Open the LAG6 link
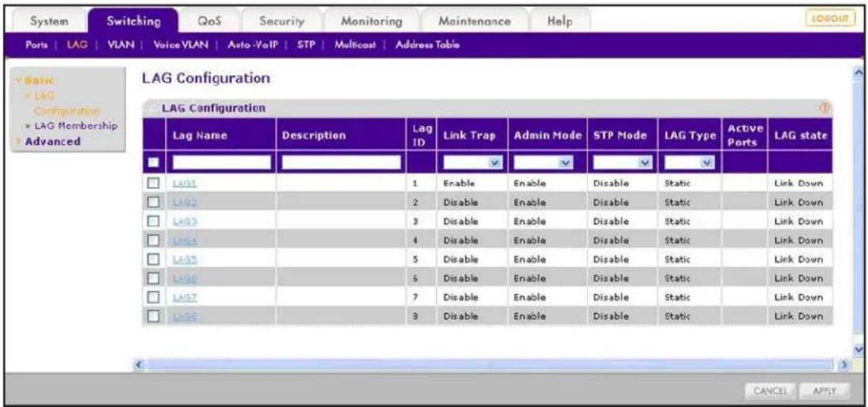Viewport: 868px width, 407px height. click(185, 278)
